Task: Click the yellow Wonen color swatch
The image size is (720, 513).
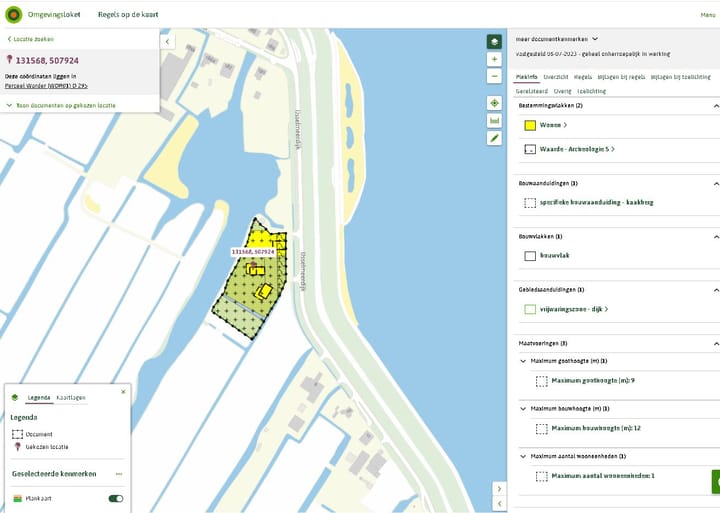Action: pos(529,125)
